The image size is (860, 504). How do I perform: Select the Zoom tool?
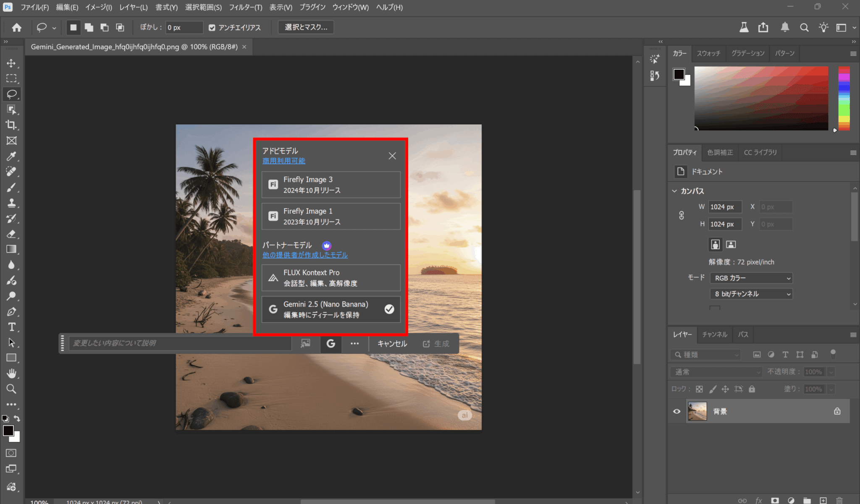tap(11, 389)
